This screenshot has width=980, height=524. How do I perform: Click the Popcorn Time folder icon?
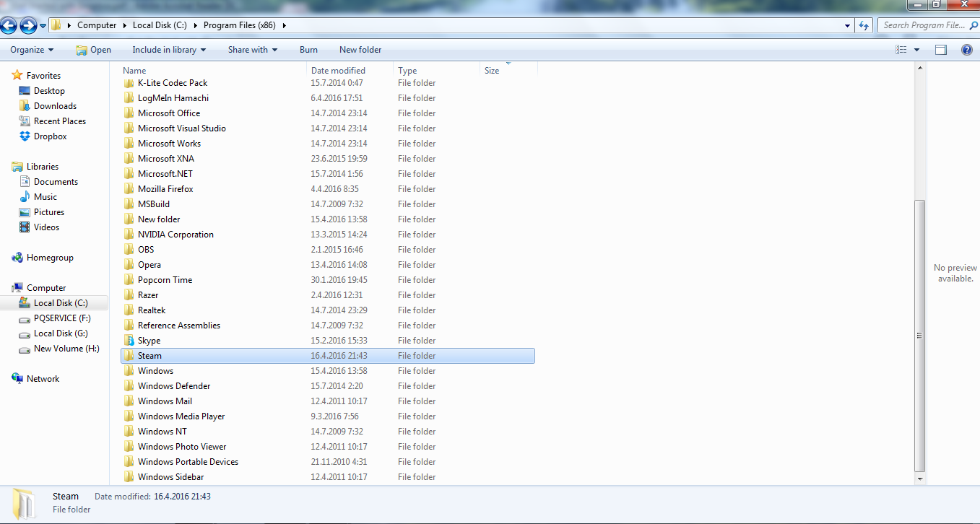pyautogui.click(x=129, y=280)
